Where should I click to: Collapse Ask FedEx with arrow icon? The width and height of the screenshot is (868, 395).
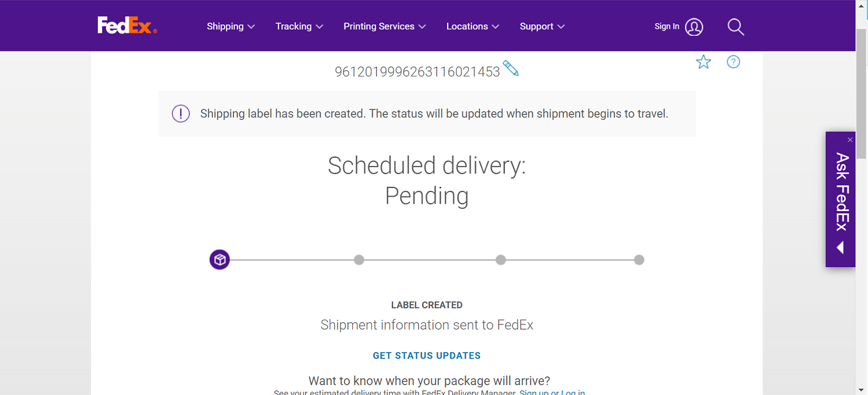840,248
